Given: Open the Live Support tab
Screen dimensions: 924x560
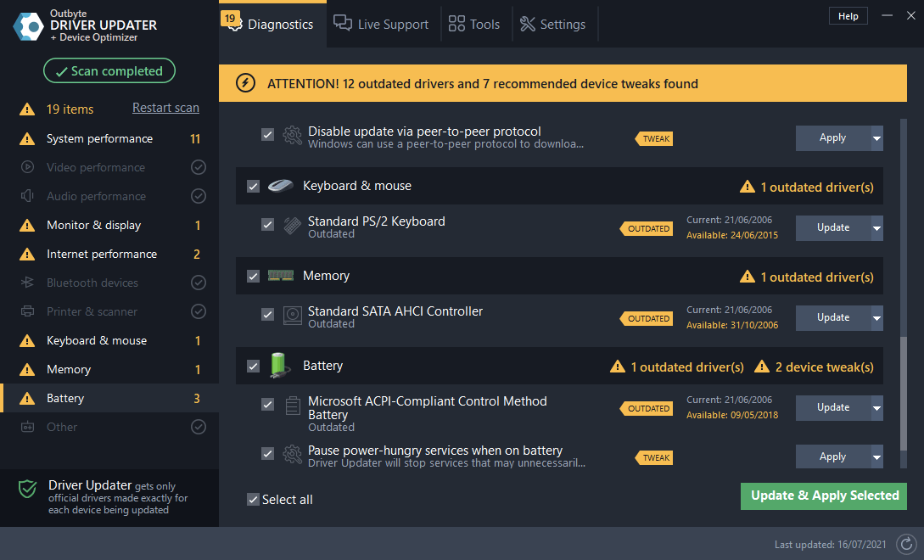Looking at the screenshot, I should click(x=381, y=24).
